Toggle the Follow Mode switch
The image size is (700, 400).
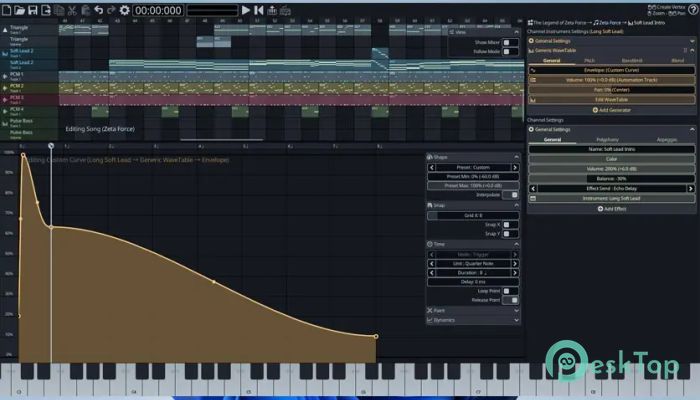point(510,52)
